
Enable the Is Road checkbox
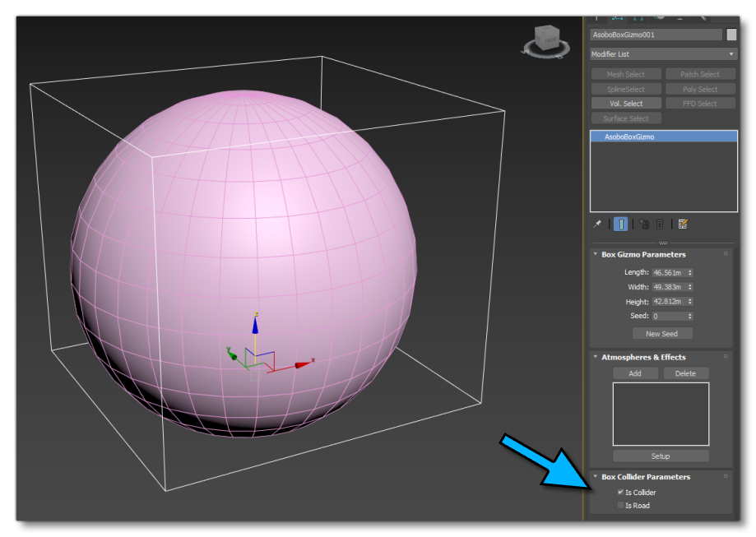click(621, 505)
